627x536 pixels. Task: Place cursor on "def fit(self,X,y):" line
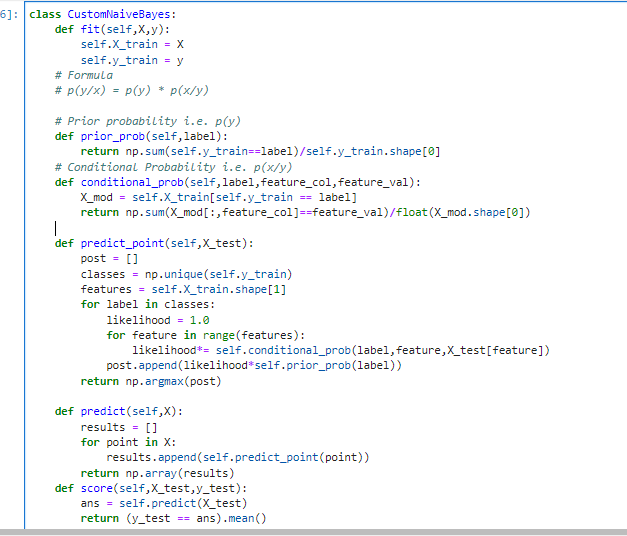112,30
